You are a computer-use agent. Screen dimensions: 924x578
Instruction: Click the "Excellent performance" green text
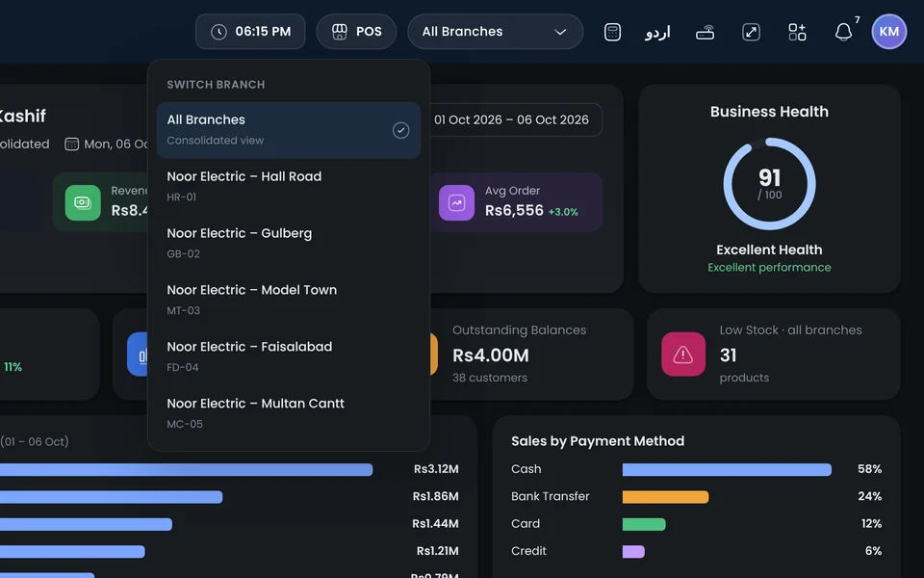pyautogui.click(x=770, y=267)
